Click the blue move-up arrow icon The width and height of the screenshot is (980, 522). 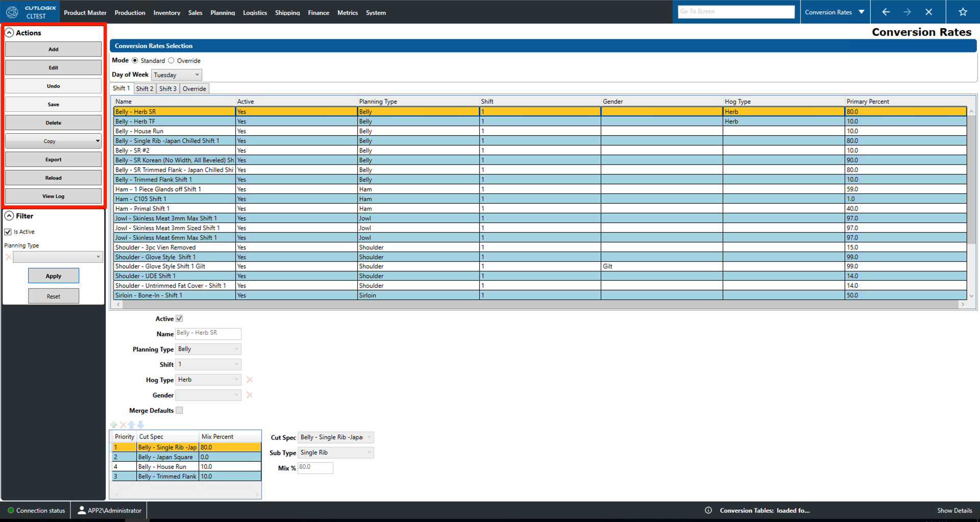click(x=132, y=425)
